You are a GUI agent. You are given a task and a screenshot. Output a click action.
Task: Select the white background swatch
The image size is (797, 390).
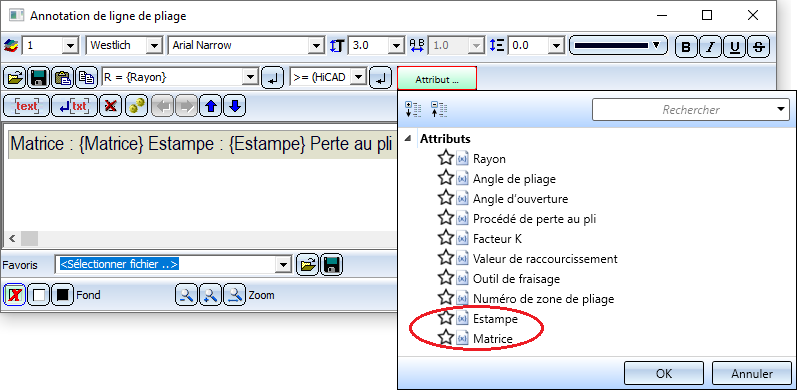[x=39, y=295]
